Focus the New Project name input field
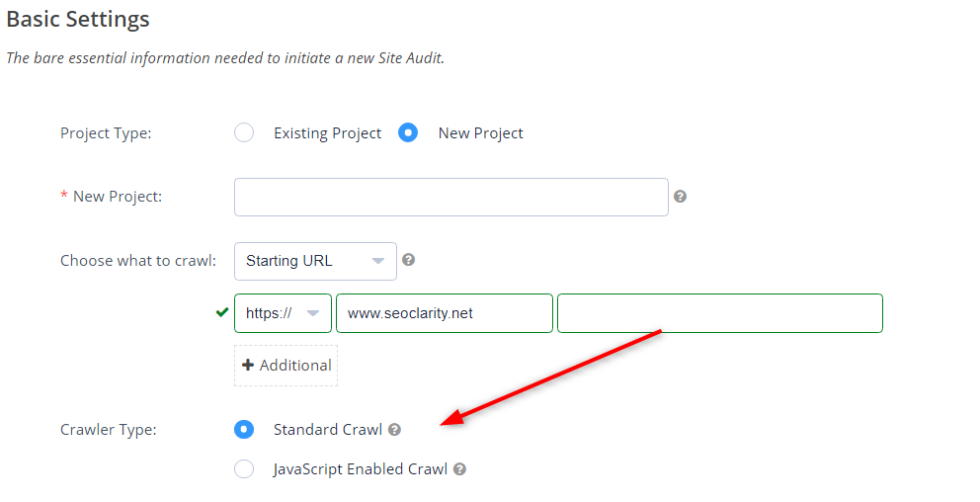This screenshot has width=980, height=502. point(451,197)
